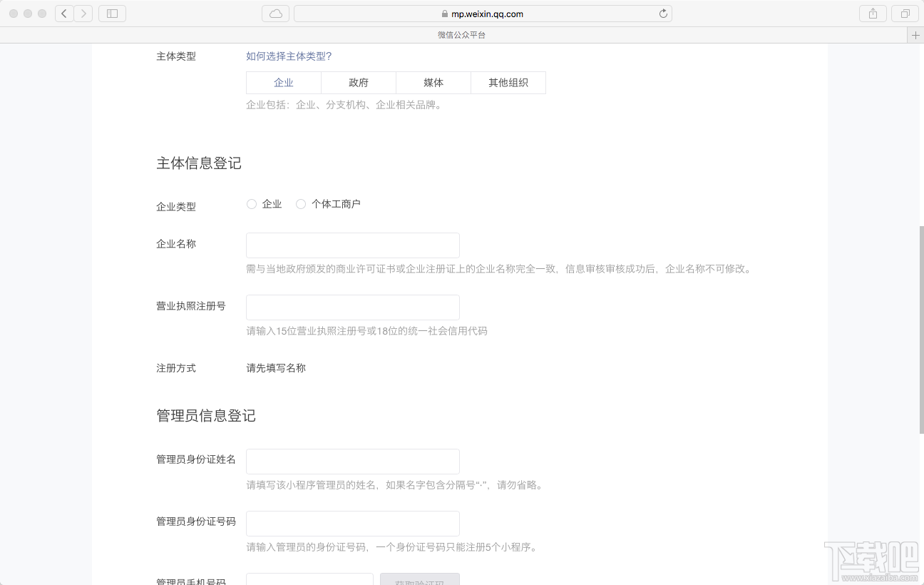The width and height of the screenshot is (924, 585).
Task: Open the Safari sidebar panel
Action: pos(112,13)
